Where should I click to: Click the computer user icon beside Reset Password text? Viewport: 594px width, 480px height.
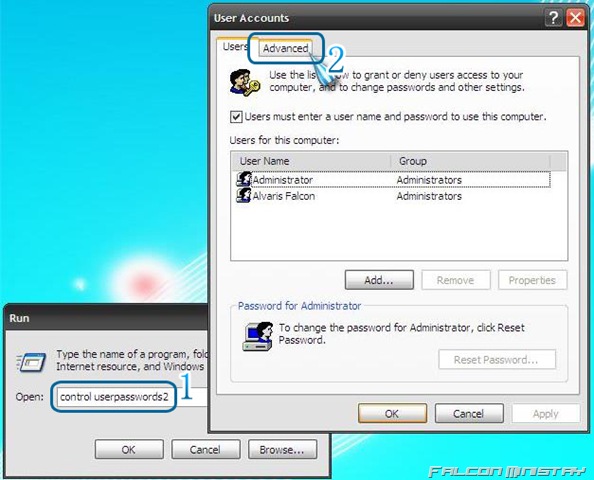258,336
